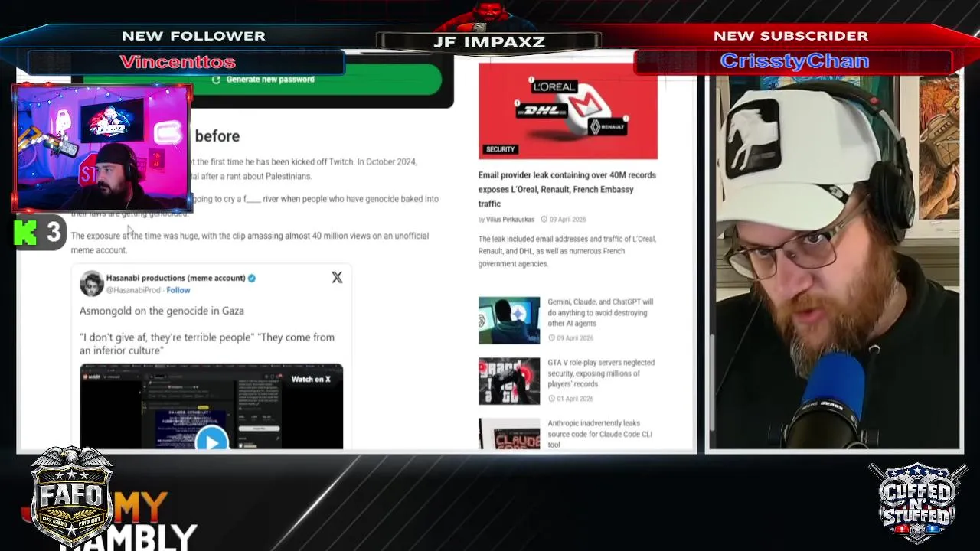Click the clock icon beside 09 April 2026

pyautogui.click(x=544, y=220)
